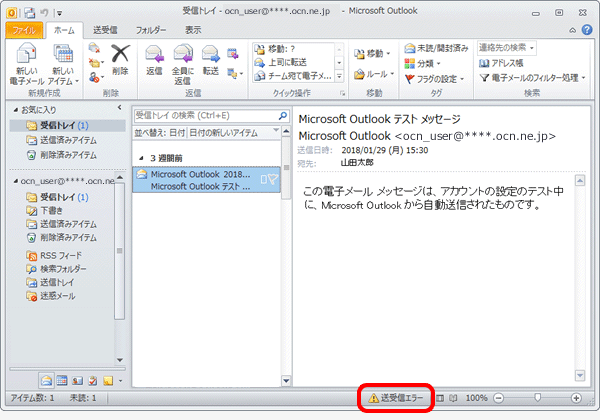The height and width of the screenshot is (420, 600).
Task: Select 受信トレイ in favorites
Action: 67,125
